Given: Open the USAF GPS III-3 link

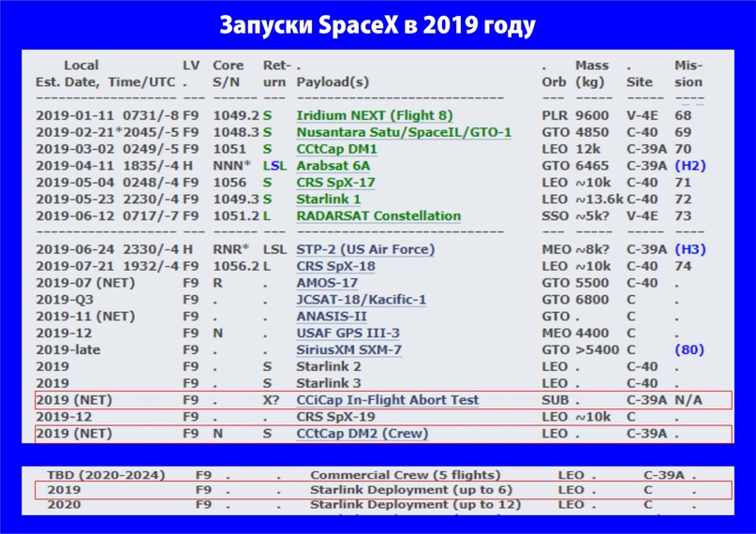Looking at the screenshot, I should click(348, 334).
